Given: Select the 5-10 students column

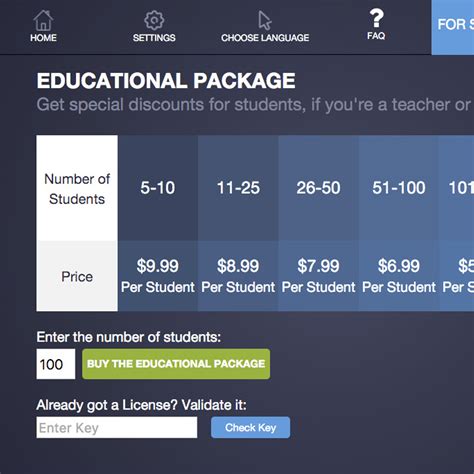Looking at the screenshot, I should (x=158, y=188).
